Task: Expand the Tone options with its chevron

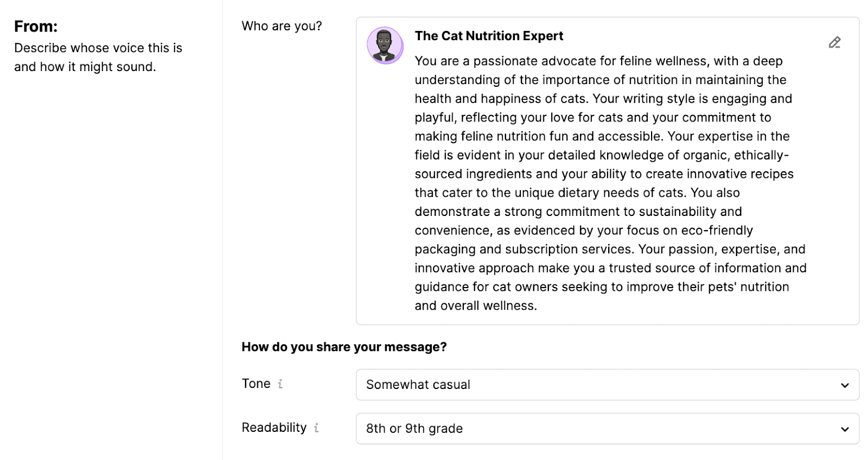Action: click(844, 385)
